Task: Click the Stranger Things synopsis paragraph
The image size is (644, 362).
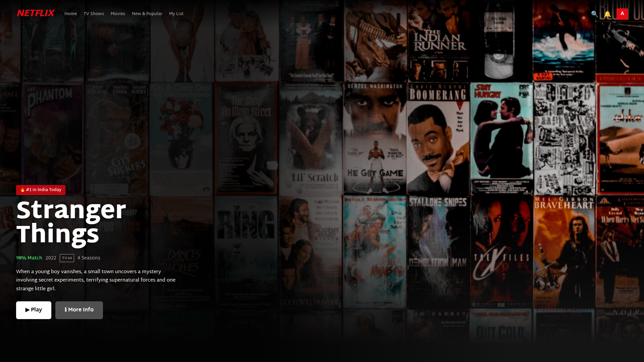Action: [96, 280]
